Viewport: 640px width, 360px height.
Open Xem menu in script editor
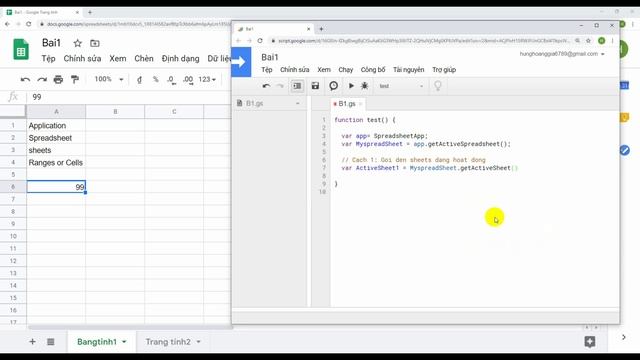324,70
